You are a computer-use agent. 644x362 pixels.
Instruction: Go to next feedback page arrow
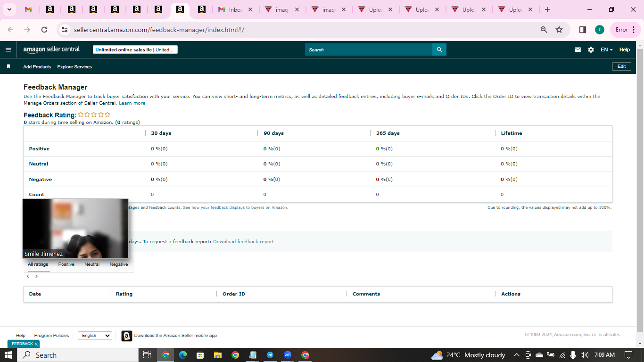coord(36,277)
